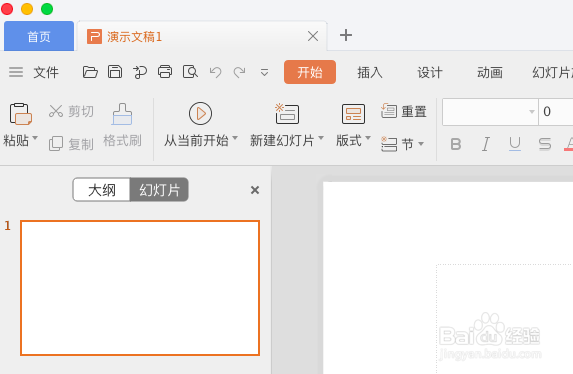
Task: Expand the 从当前开始 dropdown
Action: (235, 138)
